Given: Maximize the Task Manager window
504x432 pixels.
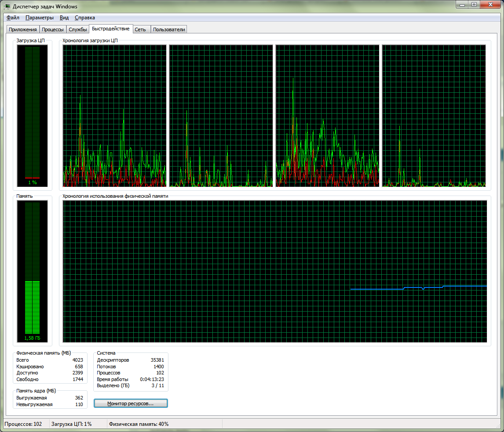Looking at the screenshot, I should pos(474,4).
